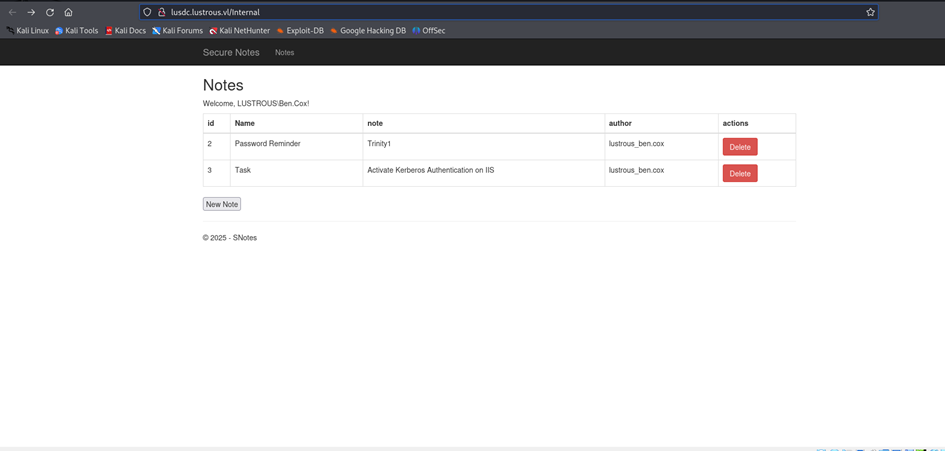
Task: Open Kali Tools bookmark
Action: coord(77,31)
